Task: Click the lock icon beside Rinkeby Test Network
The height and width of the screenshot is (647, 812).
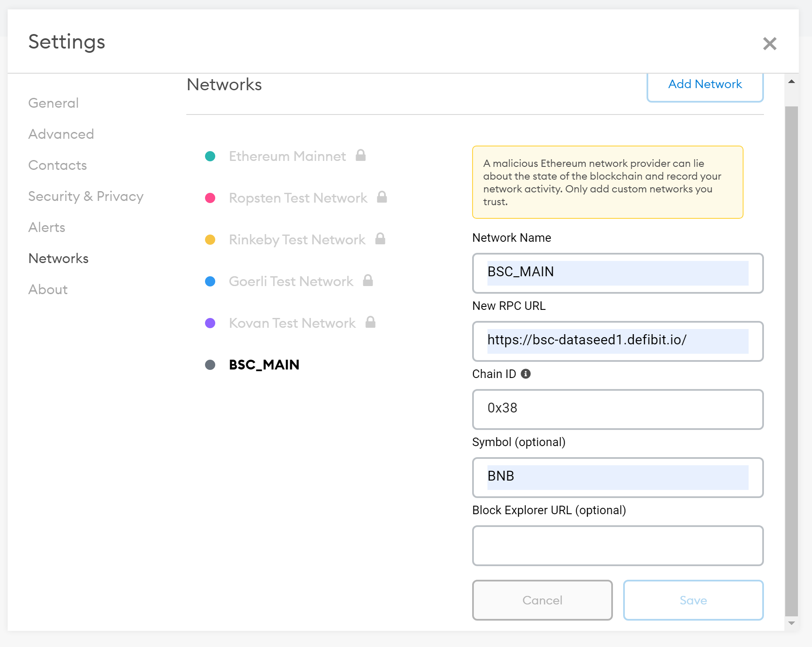Action: click(380, 239)
